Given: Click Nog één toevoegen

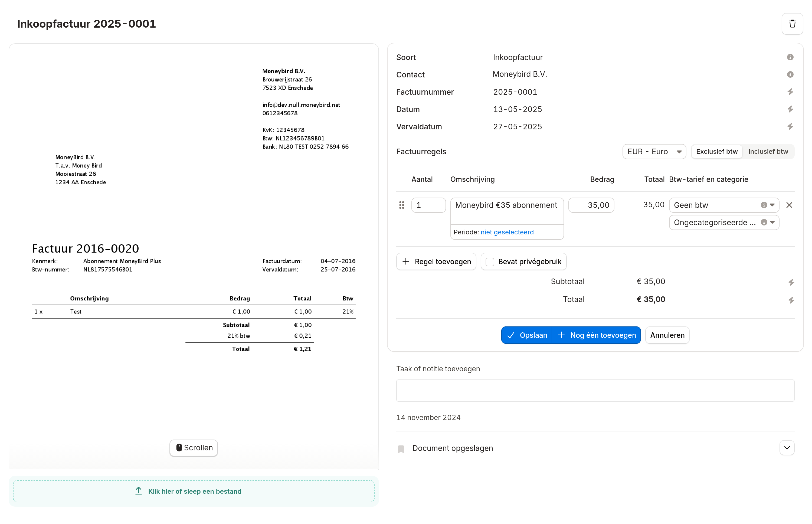Looking at the screenshot, I should tap(596, 335).
